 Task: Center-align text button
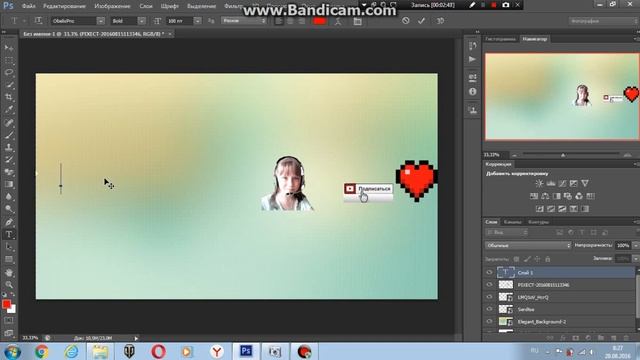(290, 21)
